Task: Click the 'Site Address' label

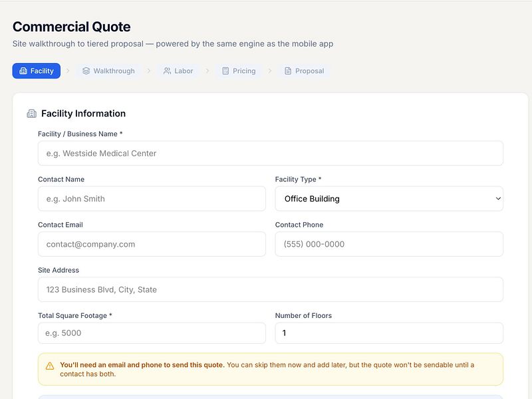Action: tap(59, 271)
